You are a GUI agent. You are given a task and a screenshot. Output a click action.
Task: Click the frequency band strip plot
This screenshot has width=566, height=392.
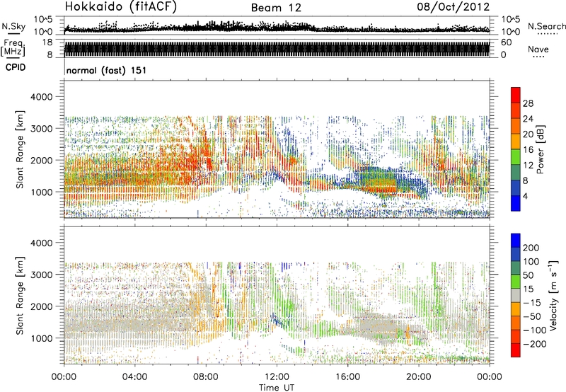coord(277,48)
